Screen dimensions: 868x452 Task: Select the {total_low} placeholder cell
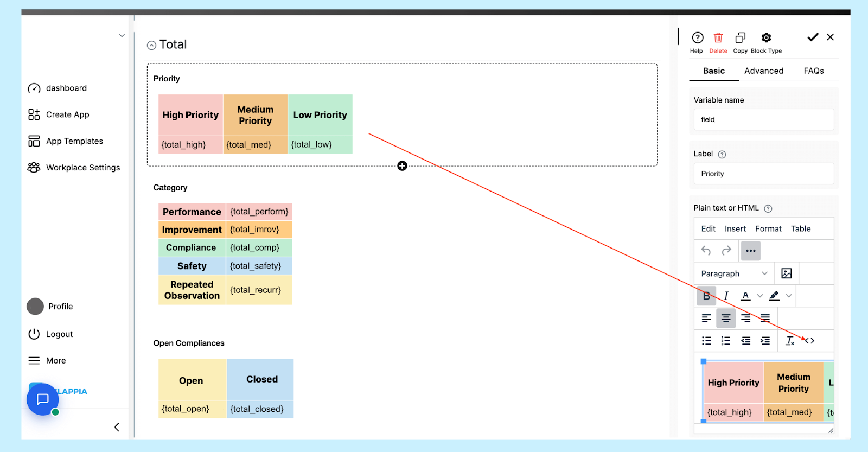click(x=320, y=145)
